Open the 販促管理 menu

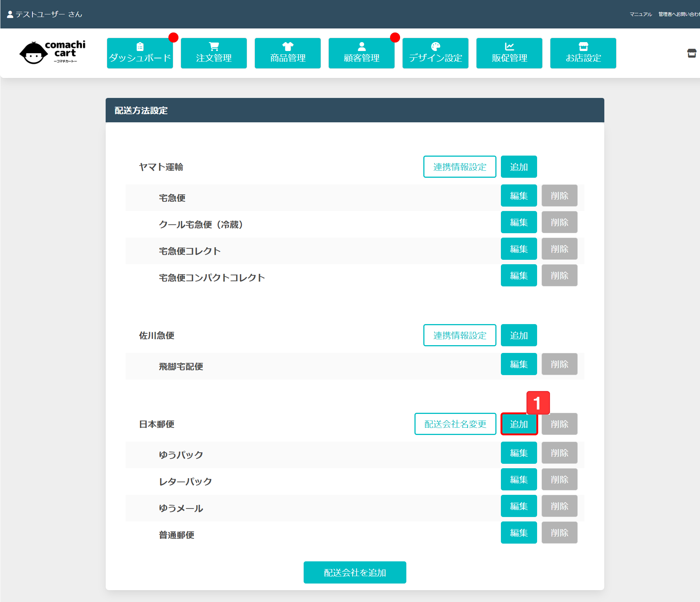pyautogui.click(x=509, y=53)
